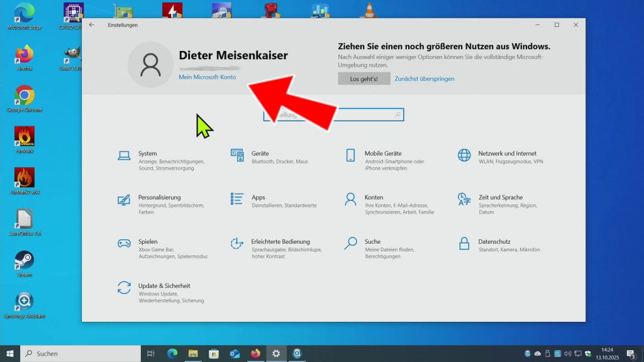Open Netzwerk und Internet settings

tap(506, 154)
